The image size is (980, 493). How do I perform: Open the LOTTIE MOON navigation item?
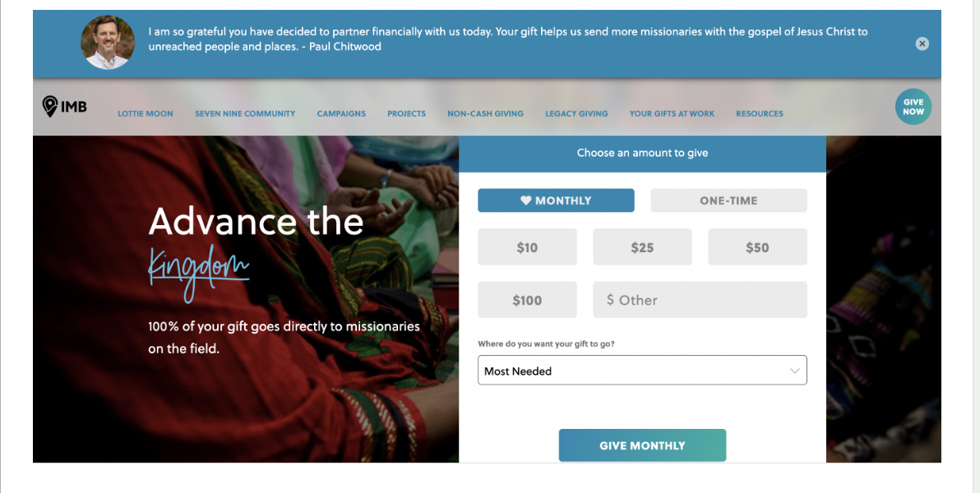click(145, 113)
